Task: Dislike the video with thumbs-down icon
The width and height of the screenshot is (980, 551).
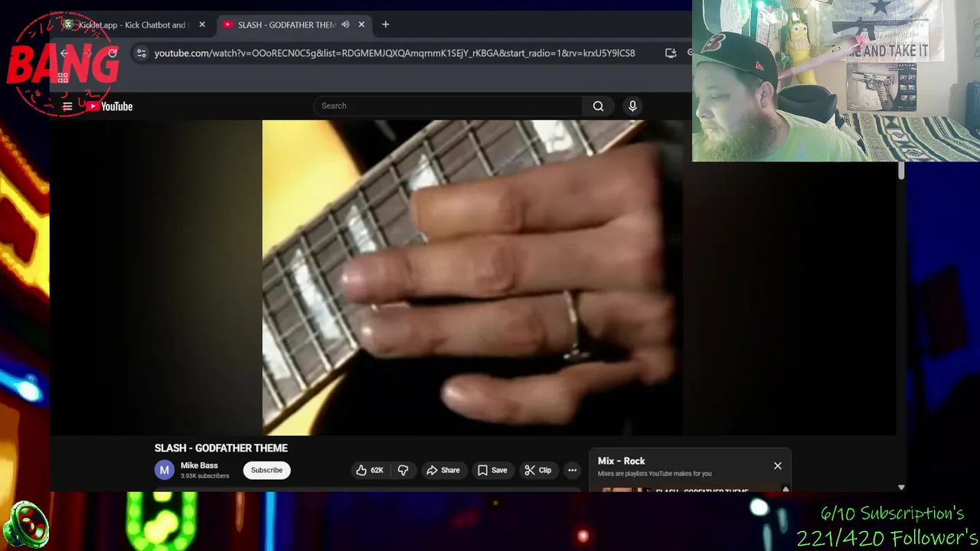Action: tap(403, 471)
